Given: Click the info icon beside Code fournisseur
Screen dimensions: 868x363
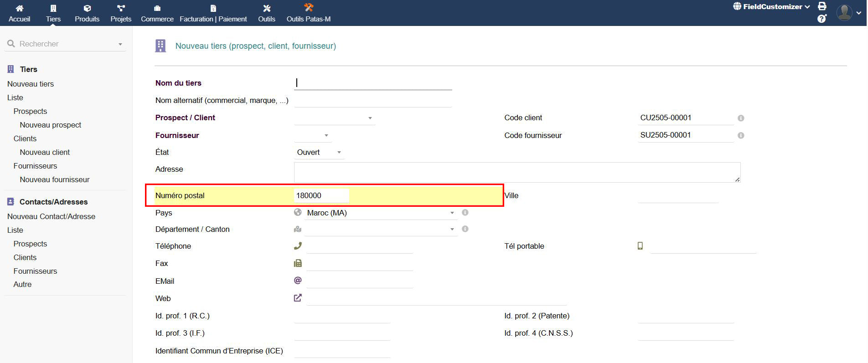Looking at the screenshot, I should pyautogui.click(x=741, y=135).
